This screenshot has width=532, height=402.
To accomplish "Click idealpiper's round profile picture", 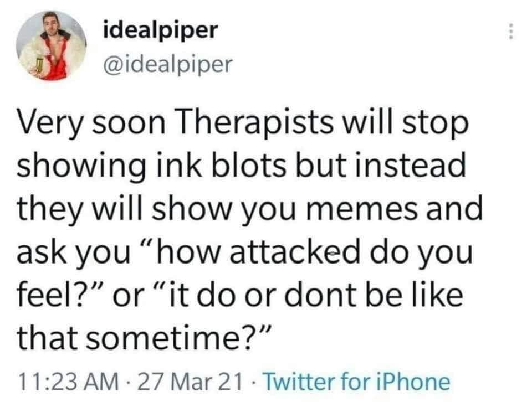I will pos(50,45).
